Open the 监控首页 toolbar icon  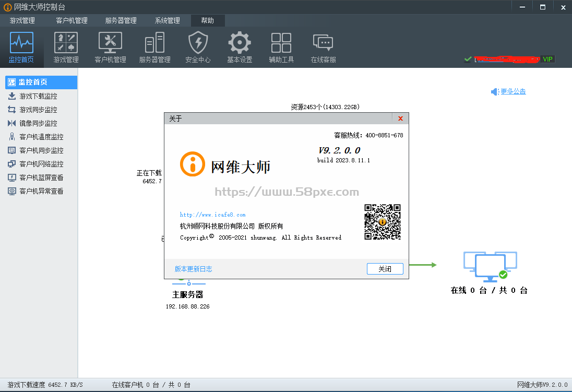[x=21, y=43]
